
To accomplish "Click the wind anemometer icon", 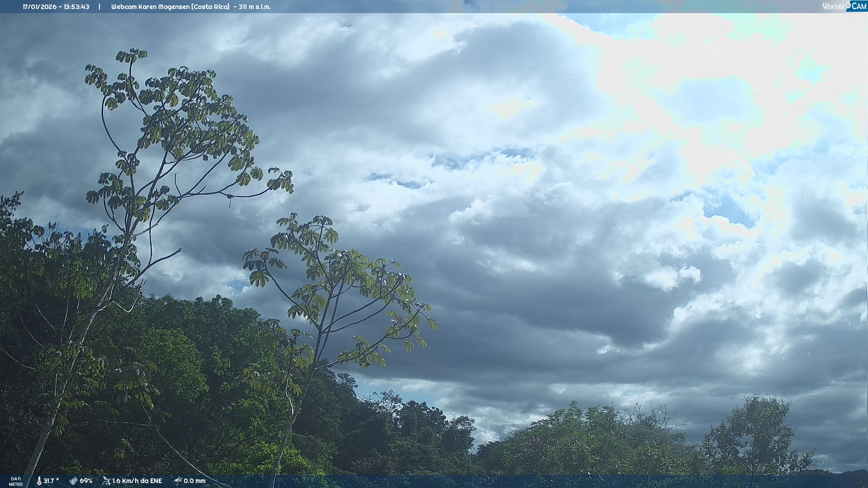I will click(x=106, y=481).
